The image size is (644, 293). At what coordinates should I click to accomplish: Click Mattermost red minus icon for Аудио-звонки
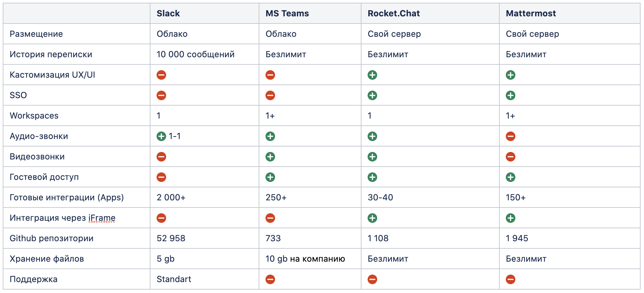(x=511, y=136)
